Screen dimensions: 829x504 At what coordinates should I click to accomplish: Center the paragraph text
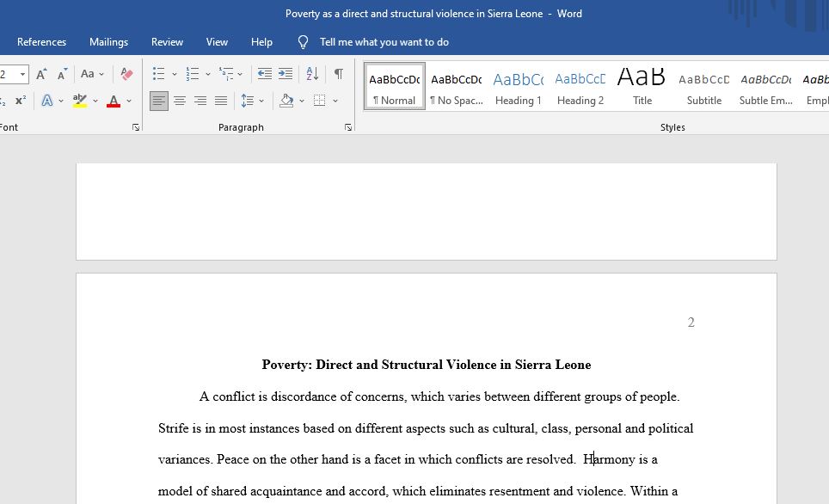click(x=180, y=101)
